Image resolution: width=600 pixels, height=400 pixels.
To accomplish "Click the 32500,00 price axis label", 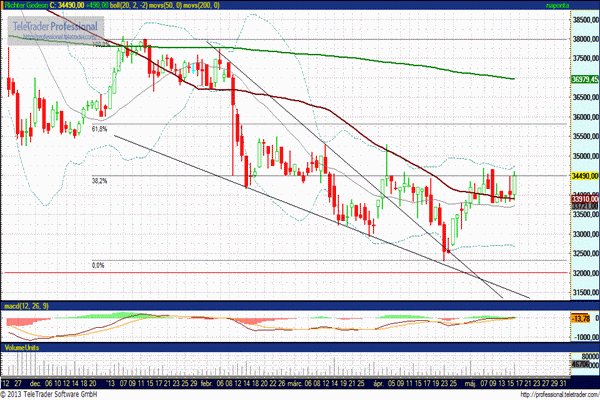I will tap(586, 253).
